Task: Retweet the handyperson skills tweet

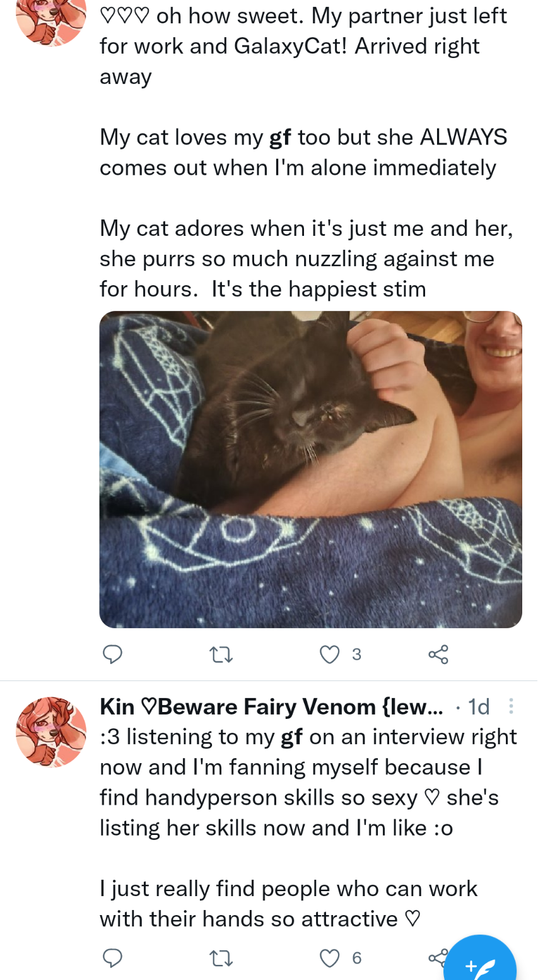Action: (221, 959)
